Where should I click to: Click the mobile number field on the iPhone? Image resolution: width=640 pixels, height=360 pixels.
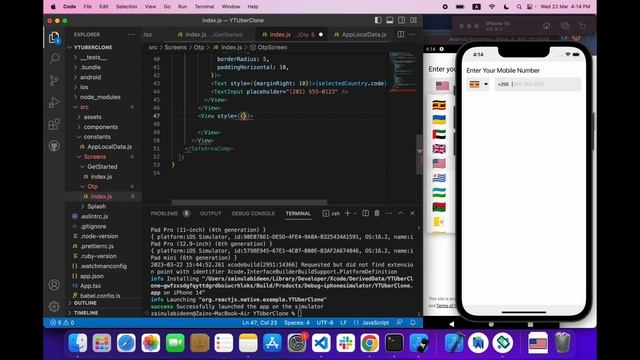pyautogui.click(x=538, y=84)
